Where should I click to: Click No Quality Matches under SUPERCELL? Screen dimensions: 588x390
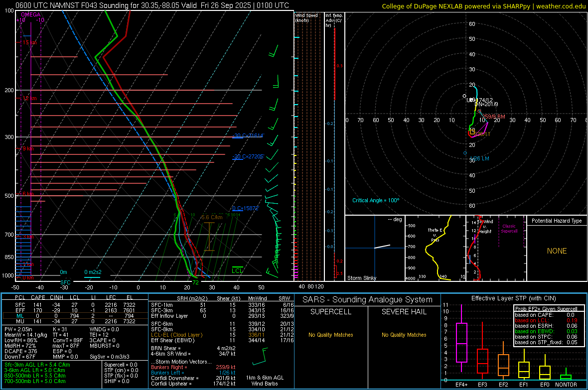coord(331,335)
